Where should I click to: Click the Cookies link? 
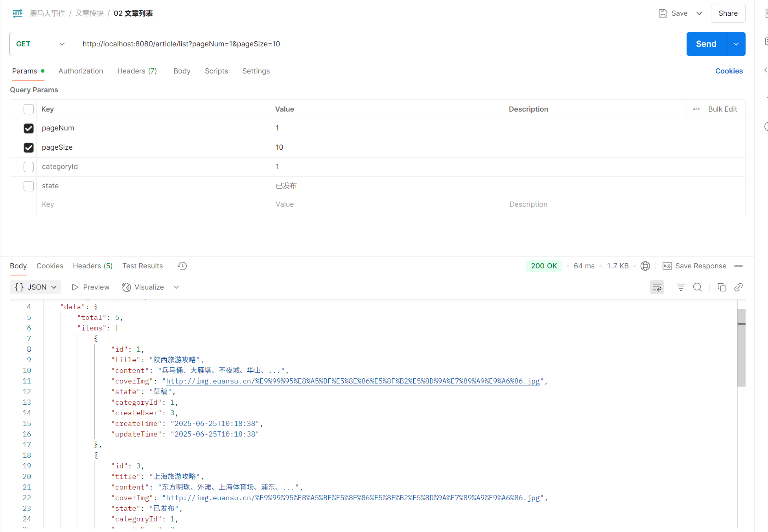[x=729, y=71]
